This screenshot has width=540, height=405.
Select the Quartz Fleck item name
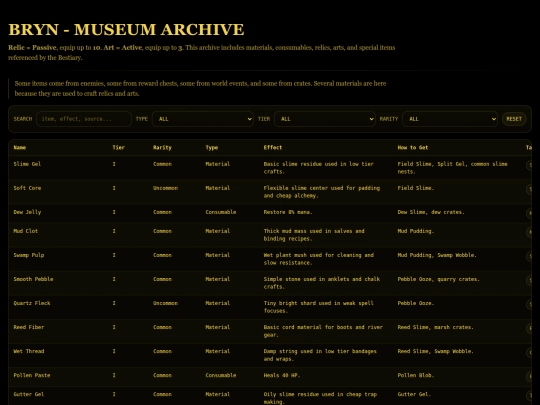click(x=32, y=303)
